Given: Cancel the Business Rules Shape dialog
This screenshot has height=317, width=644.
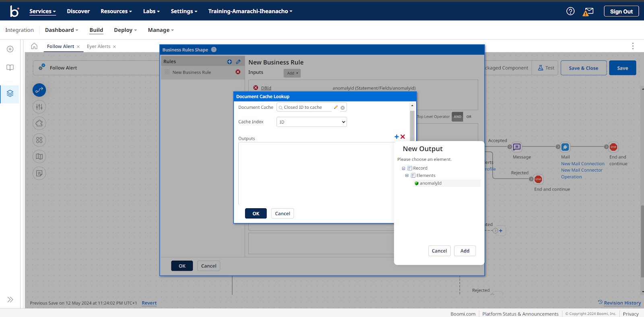Looking at the screenshot, I should click(x=208, y=266).
